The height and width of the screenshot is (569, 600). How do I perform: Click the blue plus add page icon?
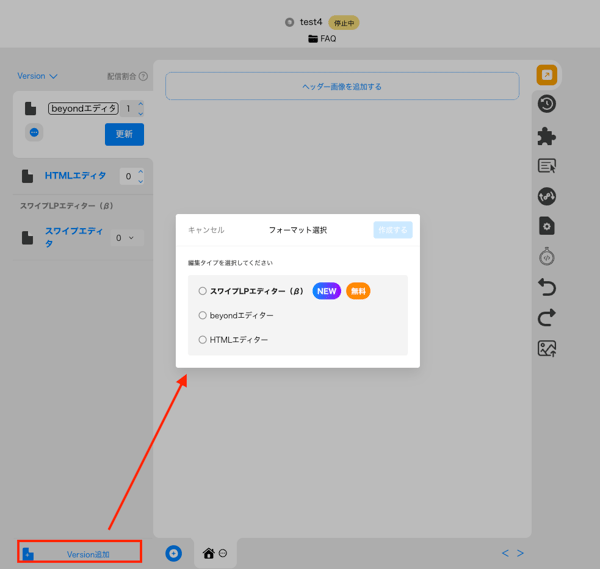[173, 553]
